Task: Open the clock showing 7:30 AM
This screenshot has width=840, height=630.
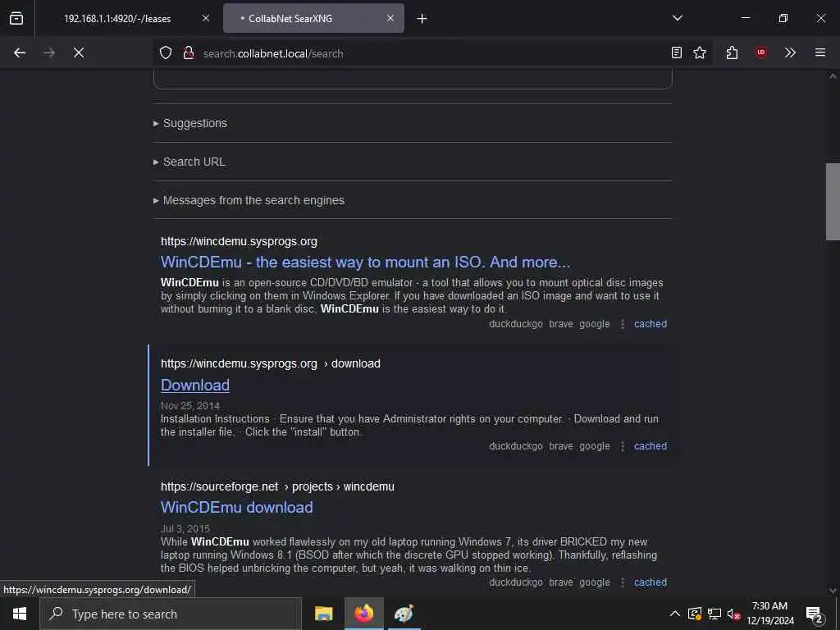Action: click(x=769, y=614)
